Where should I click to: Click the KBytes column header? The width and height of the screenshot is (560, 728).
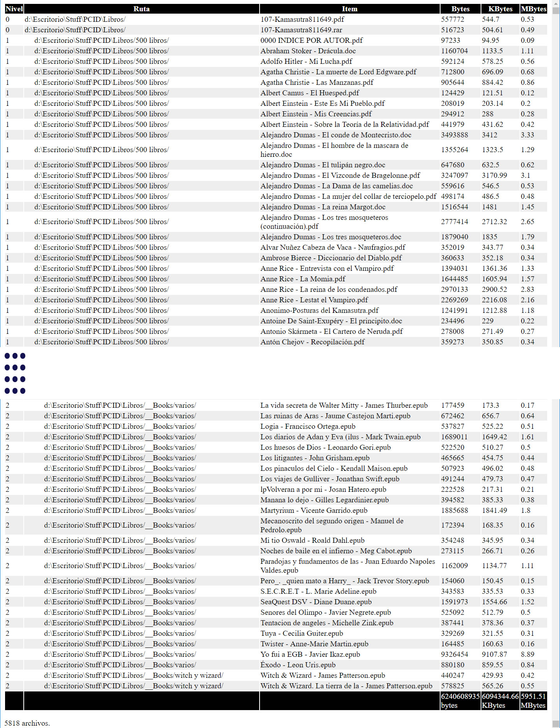click(500, 9)
